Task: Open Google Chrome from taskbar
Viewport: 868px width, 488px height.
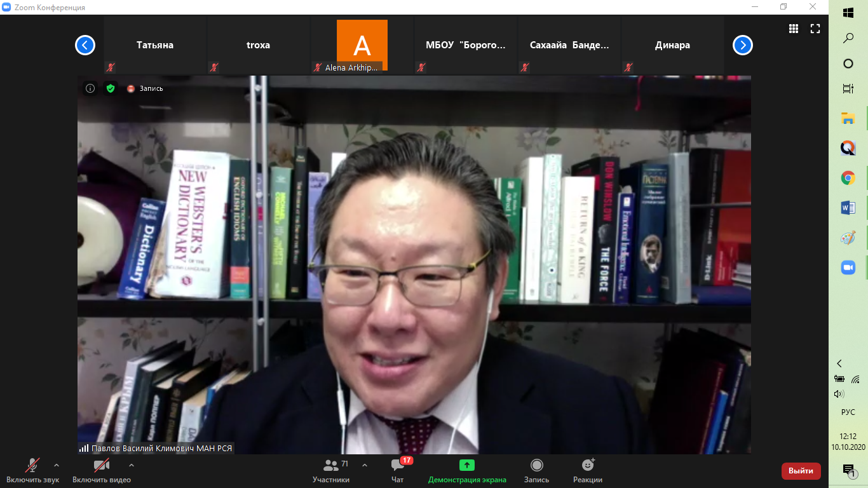Action: click(848, 178)
